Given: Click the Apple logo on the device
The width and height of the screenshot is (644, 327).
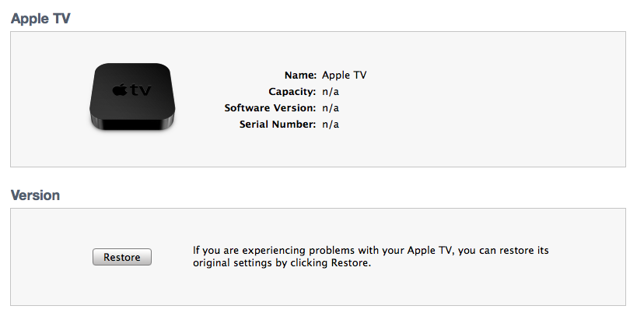Looking at the screenshot, I should (119, 90).
